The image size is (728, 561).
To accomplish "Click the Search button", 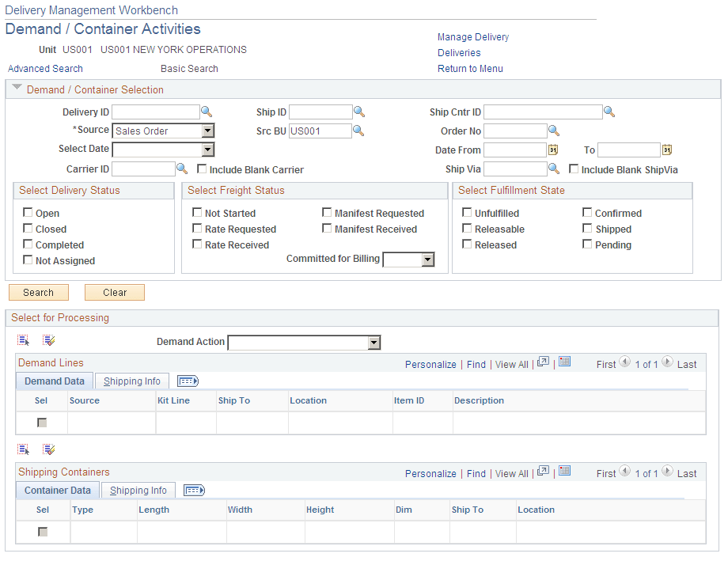I will coord(38,292).
